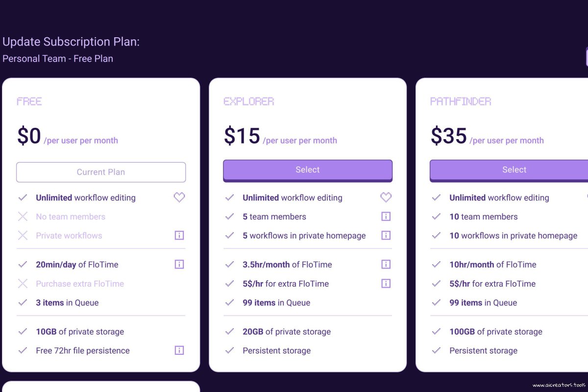
Task: Click the Explorer plan heading
Action: pyautogui.click(x=249, y=101)
